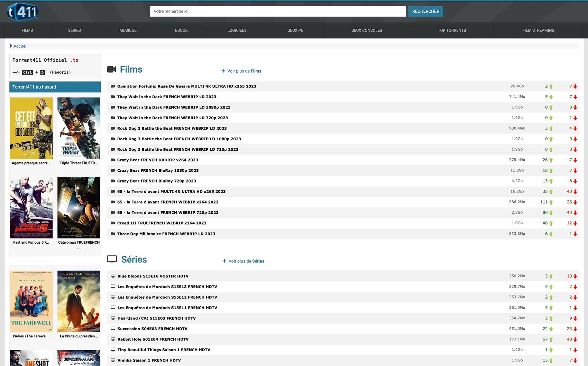Viewport: 588px width, 366px height.
Task: Open Rabbit Hole S01E04 torrent link
Action: pos(153,339)
